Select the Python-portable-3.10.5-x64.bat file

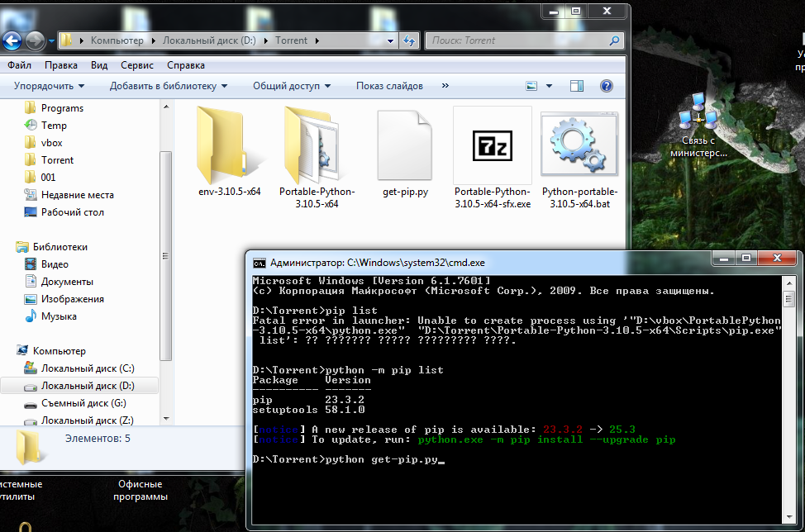click(579, 145)
